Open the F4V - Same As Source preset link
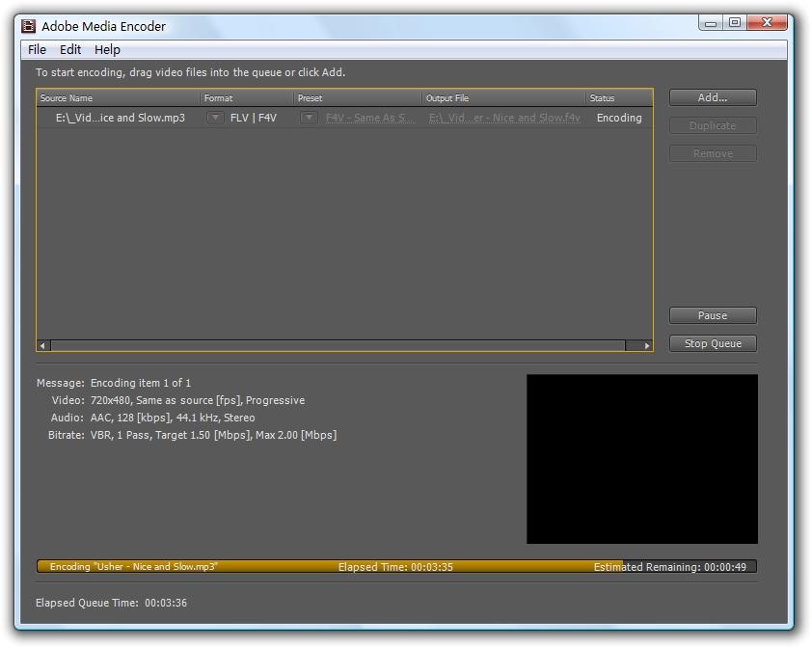This screenshot has height=648, width=812. [x=370, y=118]
